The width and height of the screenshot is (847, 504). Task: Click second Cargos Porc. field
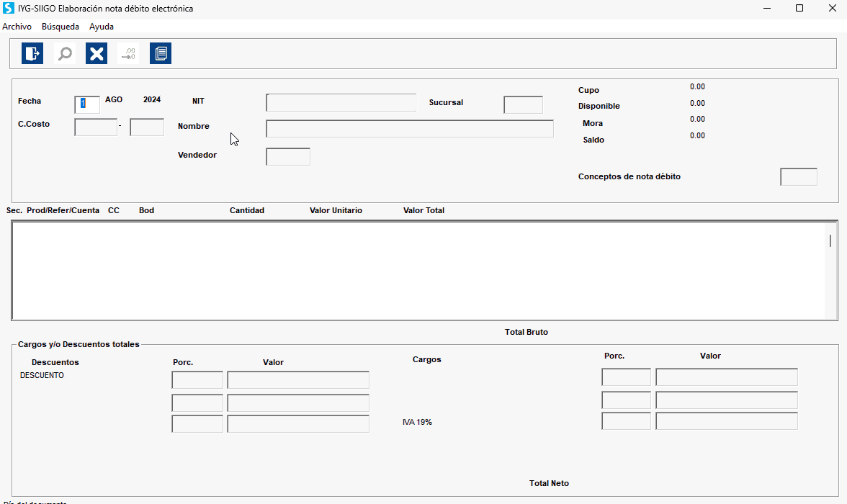[x=627, y=400]
